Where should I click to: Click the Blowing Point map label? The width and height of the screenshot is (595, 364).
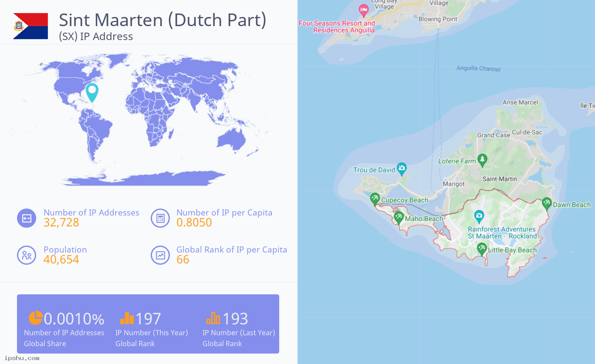tap(438, 19)
